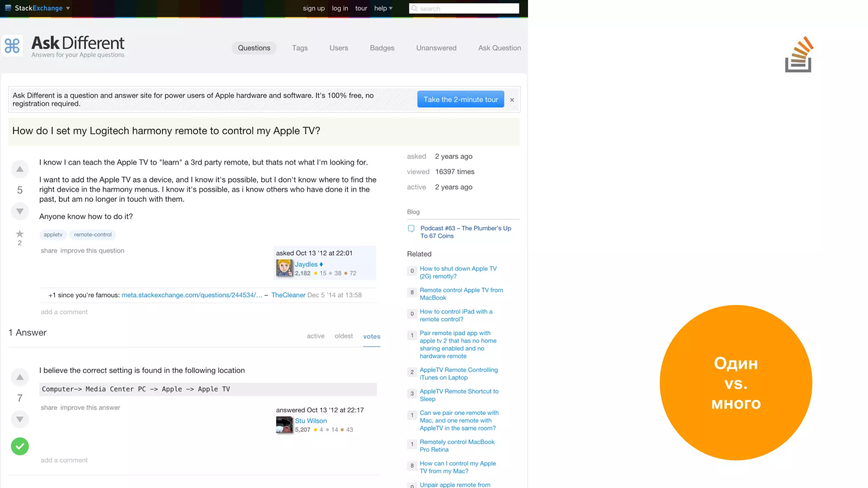Viewport: 868px width, 488px height.
Task: Upvote the Logitech harmony question
Action: [x=19, y=169]
